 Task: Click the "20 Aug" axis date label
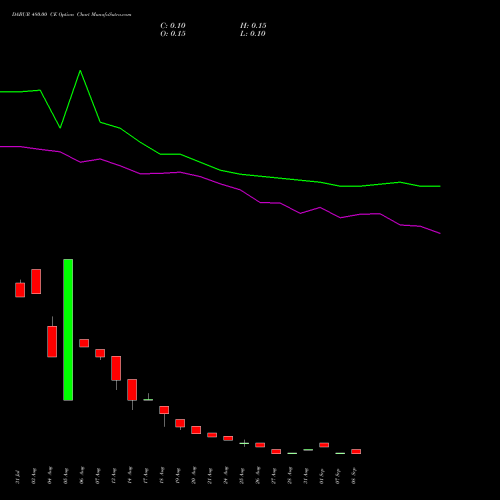coord(194,475)
